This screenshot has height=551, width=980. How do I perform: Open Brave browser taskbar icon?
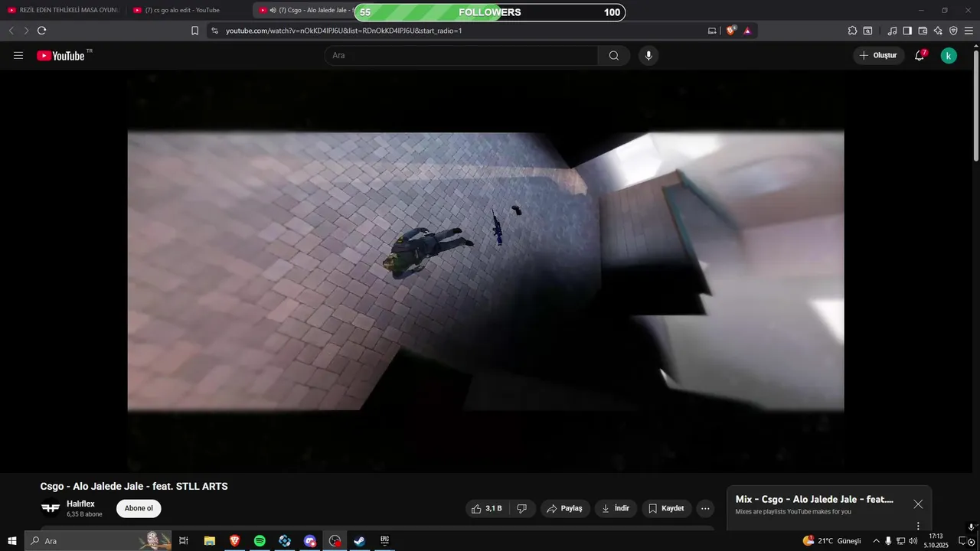(234, 541)
